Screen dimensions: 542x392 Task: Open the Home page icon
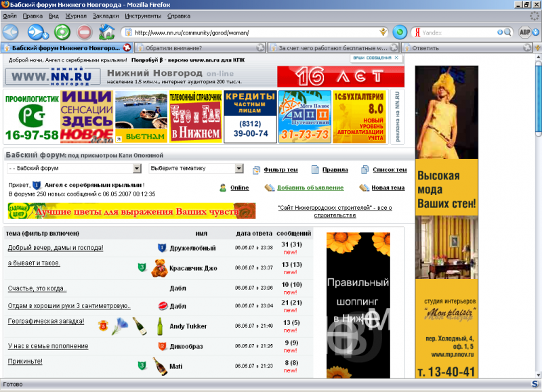click(x=107, y=32)
